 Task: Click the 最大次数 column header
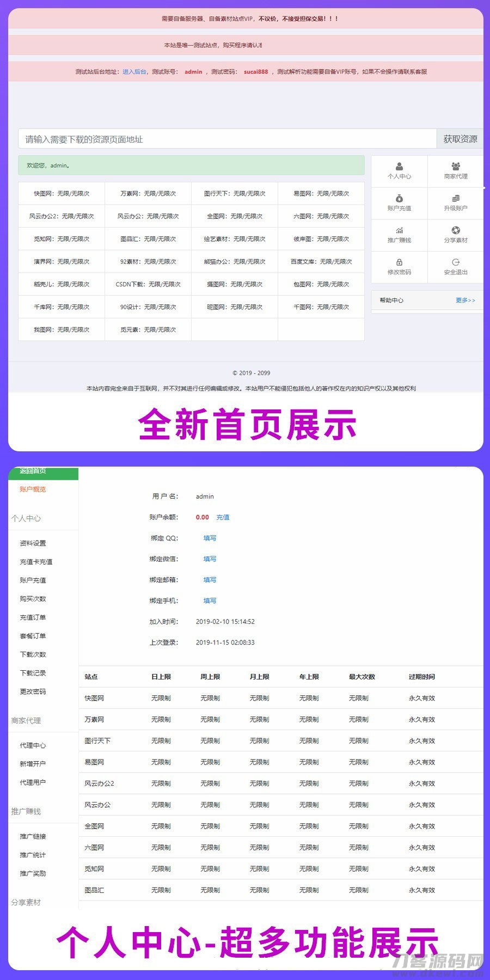[x=362, y=677]
